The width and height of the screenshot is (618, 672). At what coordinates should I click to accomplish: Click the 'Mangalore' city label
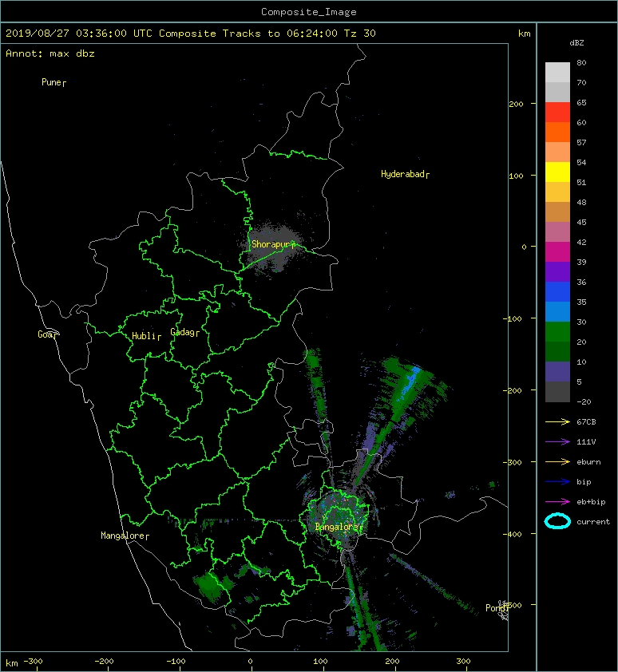[123, 536]
